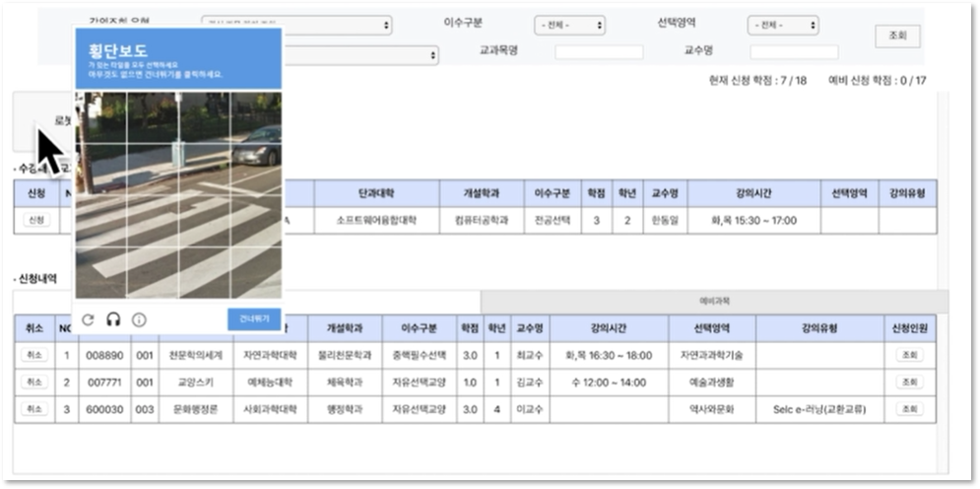Reload the captcha challenge image
The height and width of the screenshot is (489, 980).
click(88, 319)
